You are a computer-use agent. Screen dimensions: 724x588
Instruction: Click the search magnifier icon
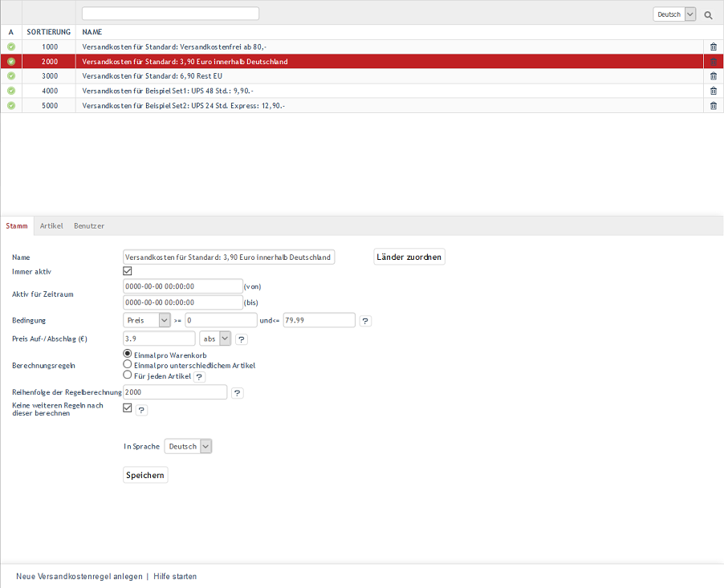pos(708,14)
